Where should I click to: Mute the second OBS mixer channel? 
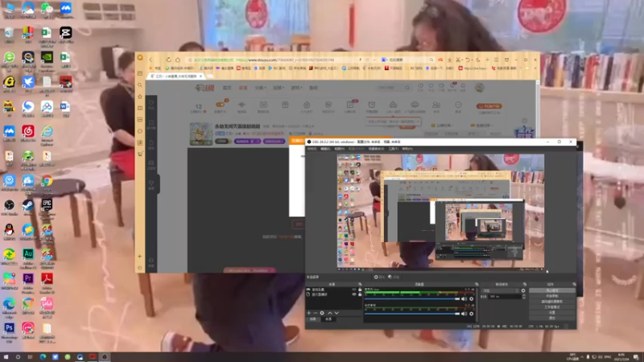[x=464, y=314]
